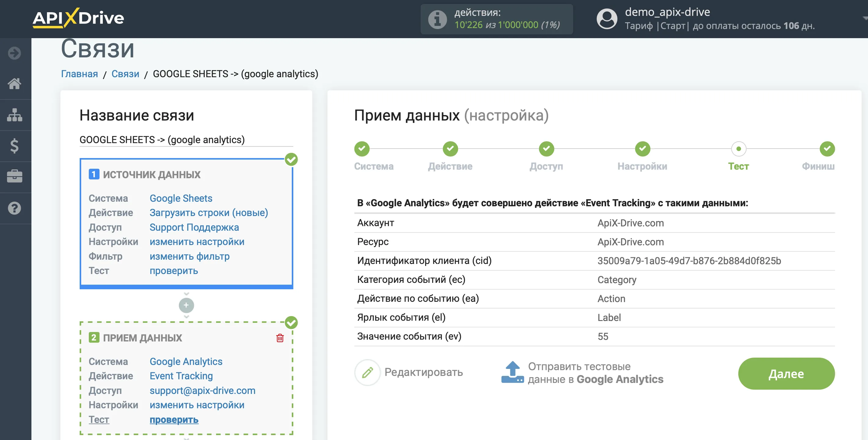Click the user avatar icon
Screen dimensions: 868x440
[607, 19]
